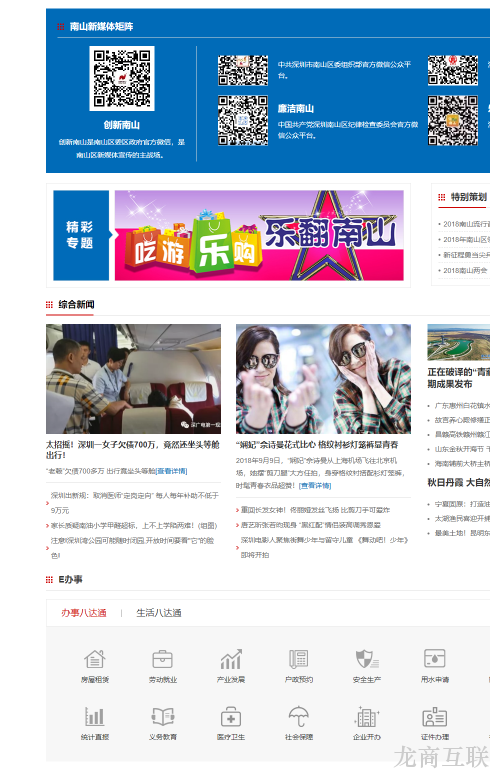The height and width of the screenshot is (769, 490).
Task: Open the 2018南山两会 special topic link
Action: click(x=465, y=271)
